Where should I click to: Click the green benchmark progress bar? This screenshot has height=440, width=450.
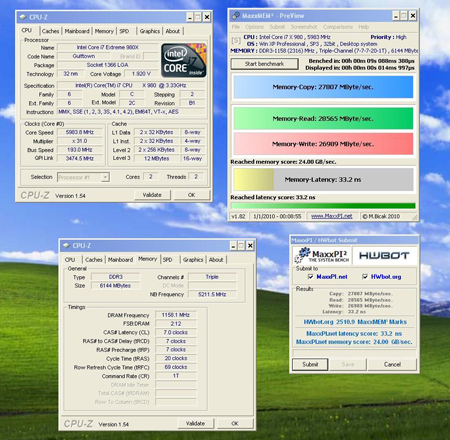(x=323, y=206)
